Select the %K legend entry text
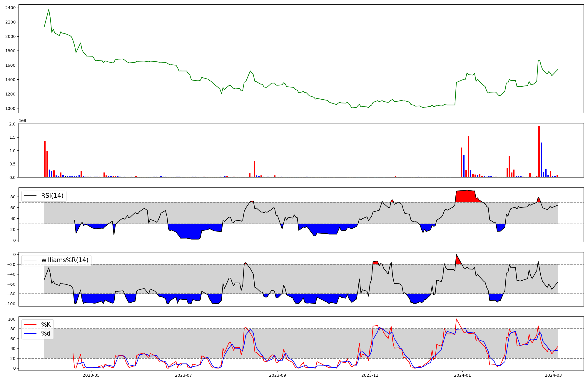This screenshot has width=588, height=382. pyautogui.click(x=46, y=325)
